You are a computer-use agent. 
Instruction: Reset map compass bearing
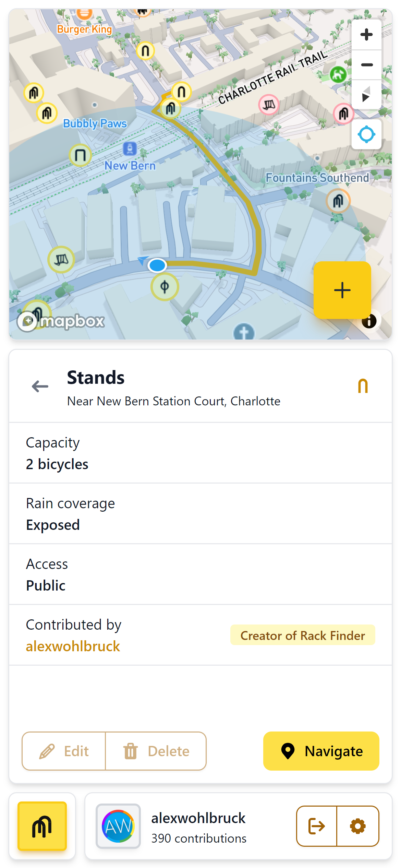tap(366, 94)
